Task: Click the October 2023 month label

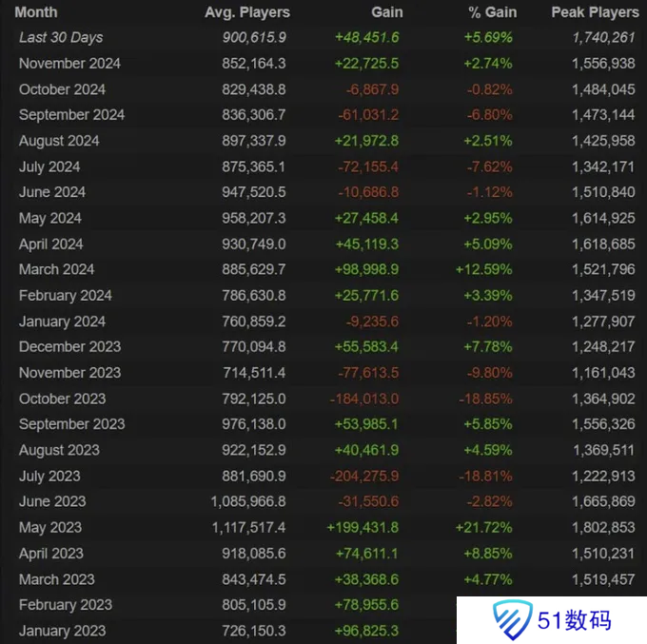Action: coord(62,399)
